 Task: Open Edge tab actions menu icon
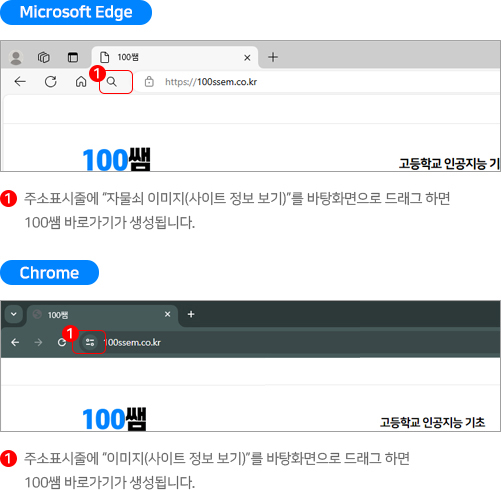point(73,57)
